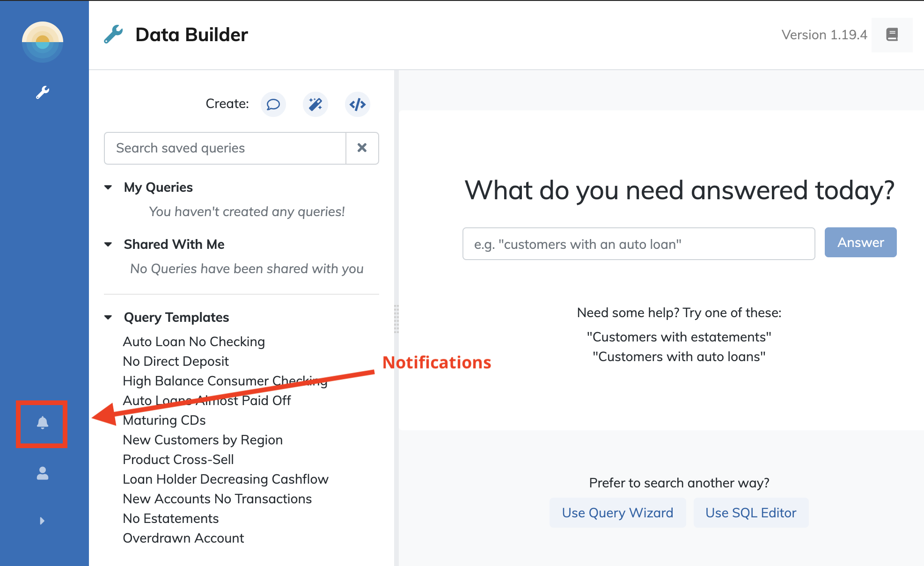Collapse the My Queries section
Screen dimensions: 924x566
click(x=108, y=188)
